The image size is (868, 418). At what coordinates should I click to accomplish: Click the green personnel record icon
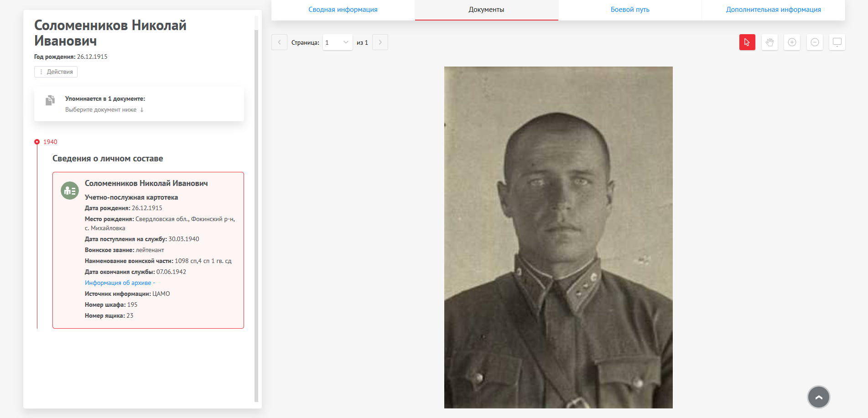(70, 191)
